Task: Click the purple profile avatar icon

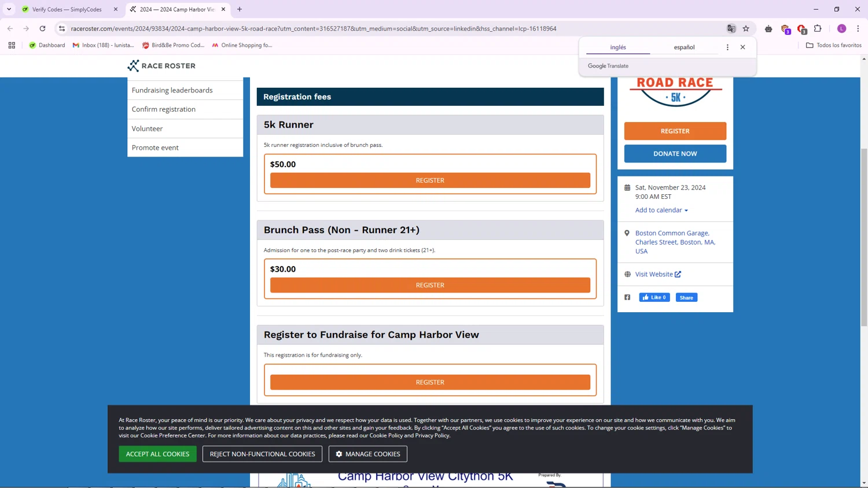Action: (x=842, y=28)
